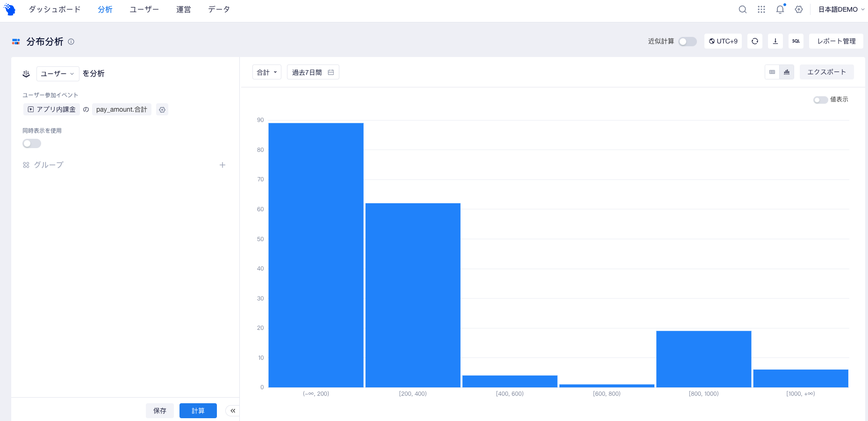The width and height of the screenshot is (868, 421).
Task: Toggle the 同時表示を使用 switch
Action: (x=32, y=143)
